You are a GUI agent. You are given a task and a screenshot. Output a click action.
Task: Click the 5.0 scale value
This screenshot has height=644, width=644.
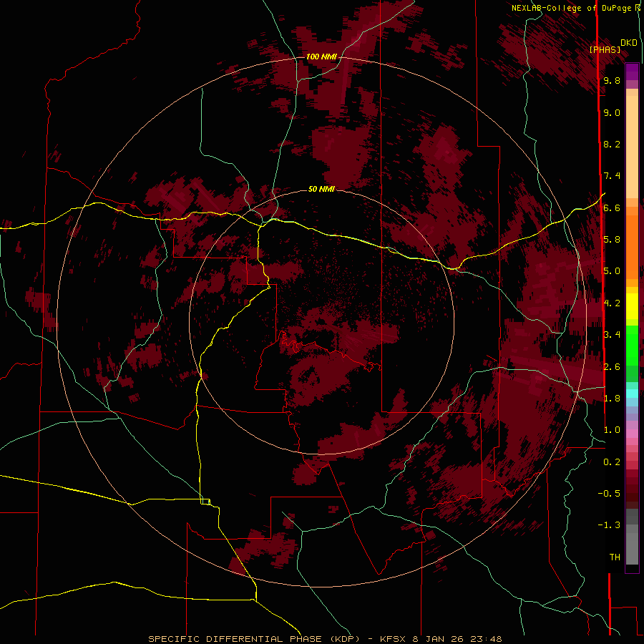(612, 271)
